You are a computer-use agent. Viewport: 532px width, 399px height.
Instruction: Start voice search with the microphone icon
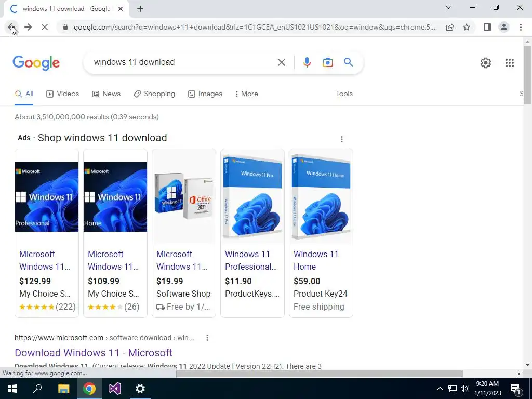(x=307, y=62)
